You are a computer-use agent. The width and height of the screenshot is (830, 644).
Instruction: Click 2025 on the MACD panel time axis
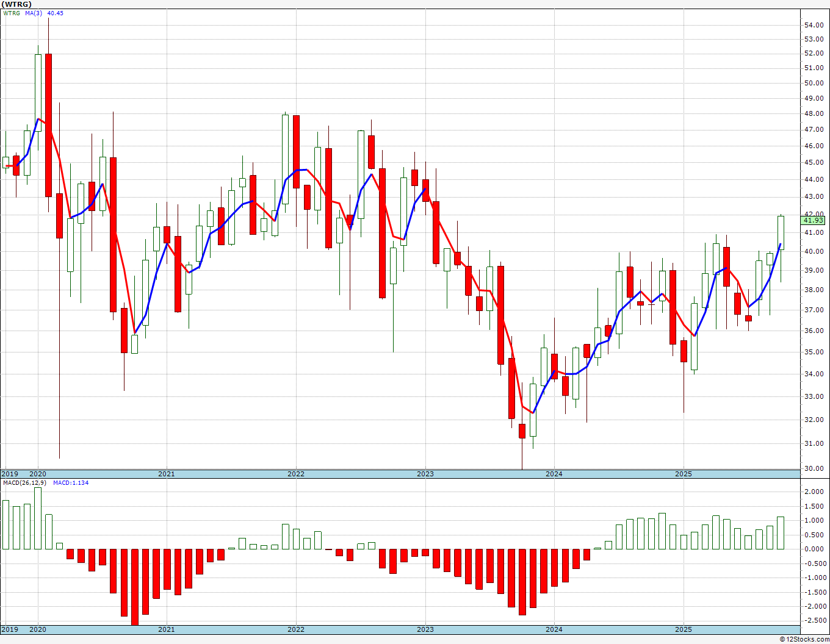coord(684,630)
